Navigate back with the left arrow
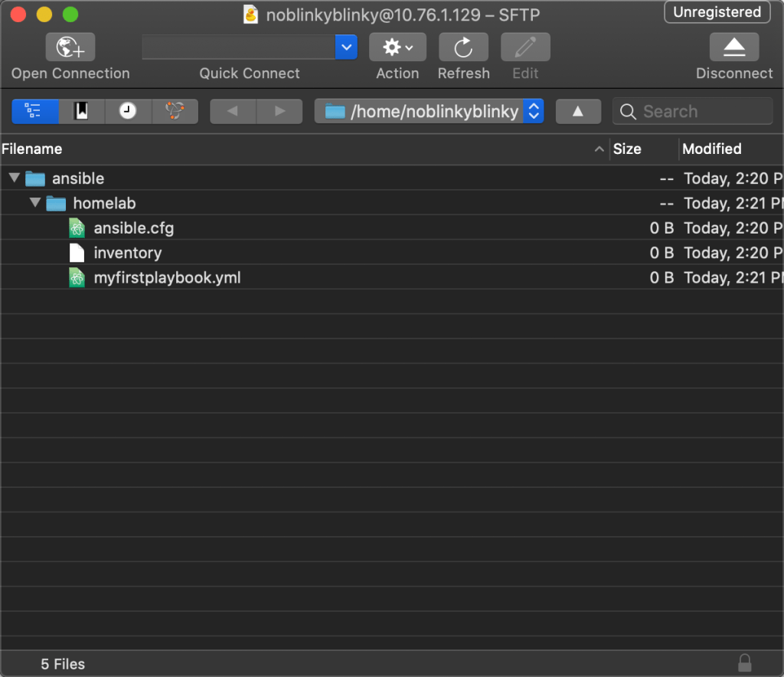This screenshot has width=784, height=677. point(232,112)
